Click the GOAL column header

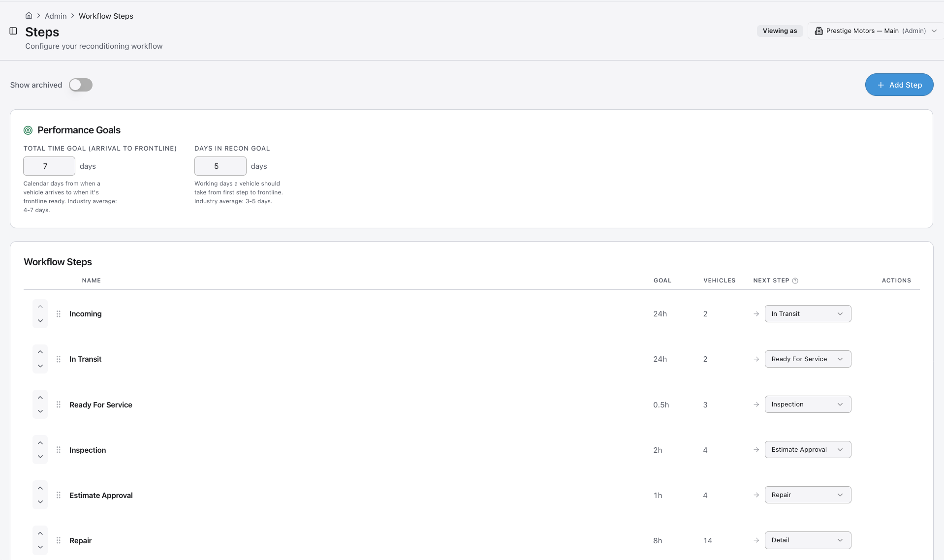[x=662, y=280]
